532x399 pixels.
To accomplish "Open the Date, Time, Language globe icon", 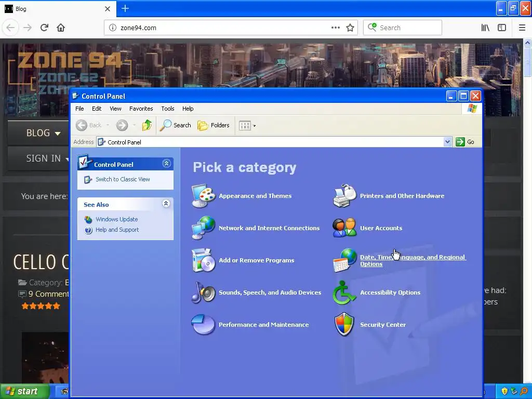I will (x=344, y=260).
